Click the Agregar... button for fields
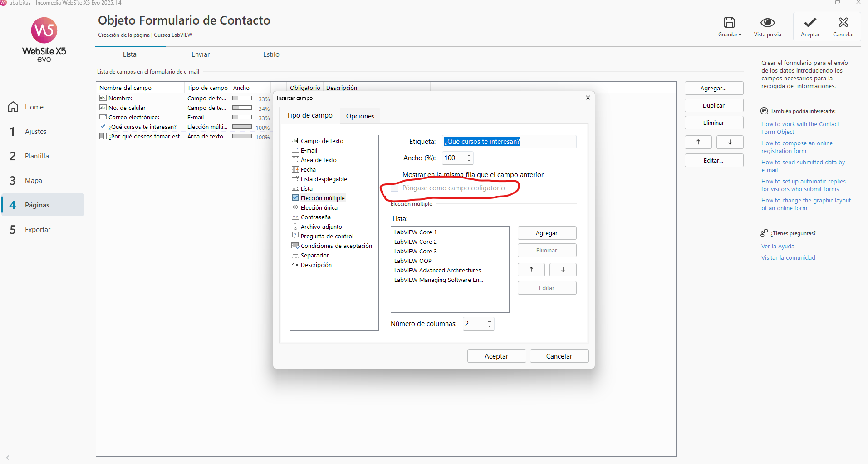 point(714,89)
